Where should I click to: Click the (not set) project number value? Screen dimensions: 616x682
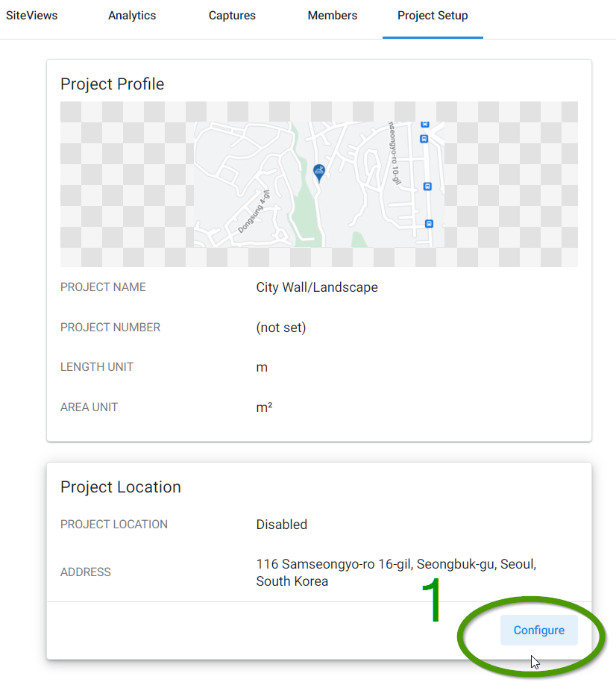click(281, 328)
